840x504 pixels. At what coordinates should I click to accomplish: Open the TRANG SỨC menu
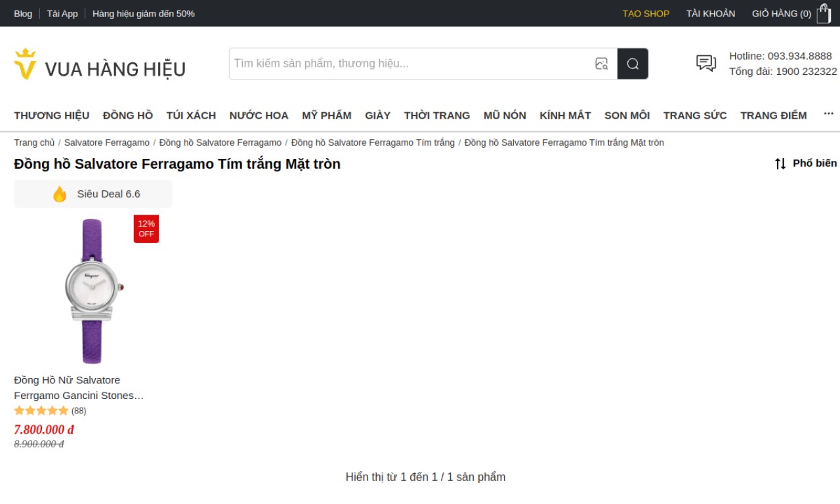click(695, 115)
